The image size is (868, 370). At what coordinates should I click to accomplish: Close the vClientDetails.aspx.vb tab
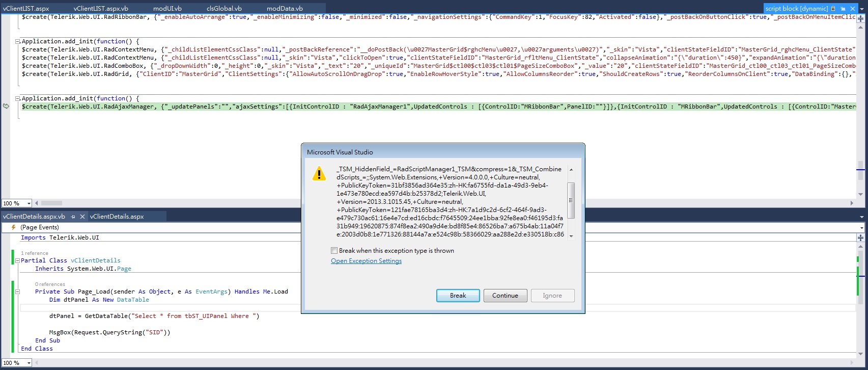[x=82, y=217]
